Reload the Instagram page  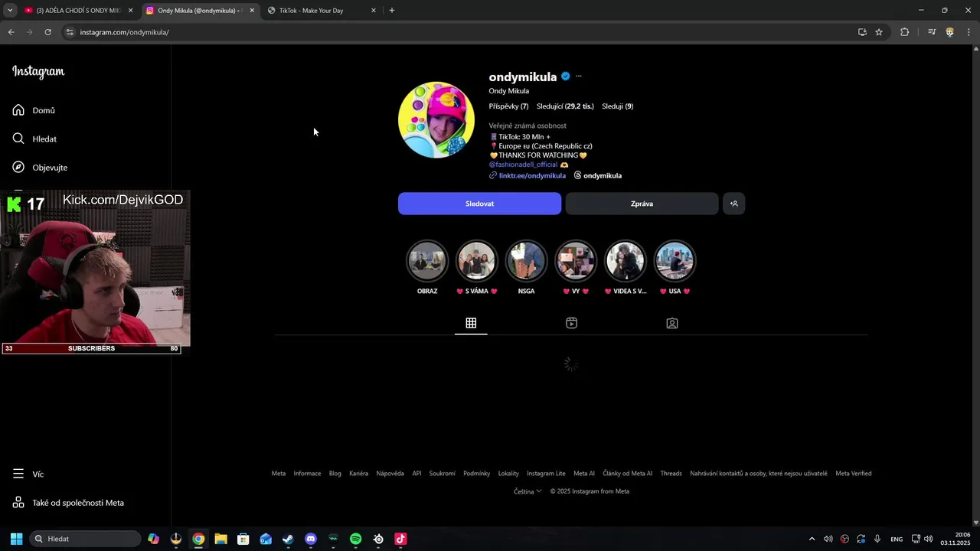(47, 32)
